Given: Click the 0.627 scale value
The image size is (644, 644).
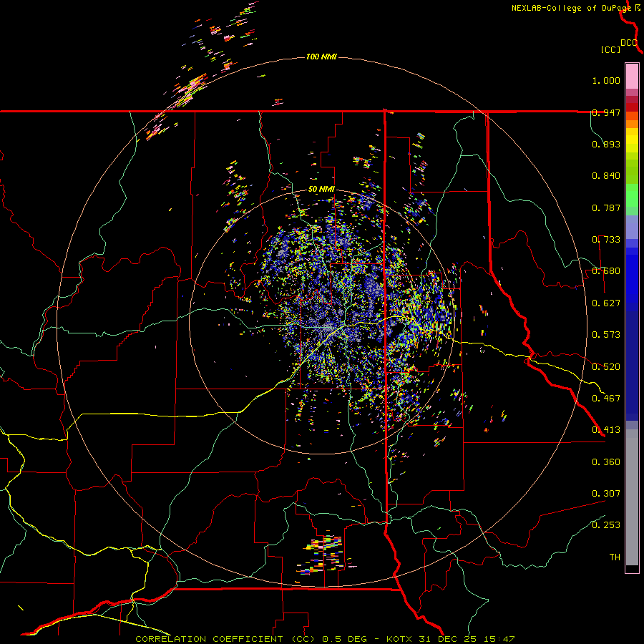Looking at the screenshot, I should 606,303.
